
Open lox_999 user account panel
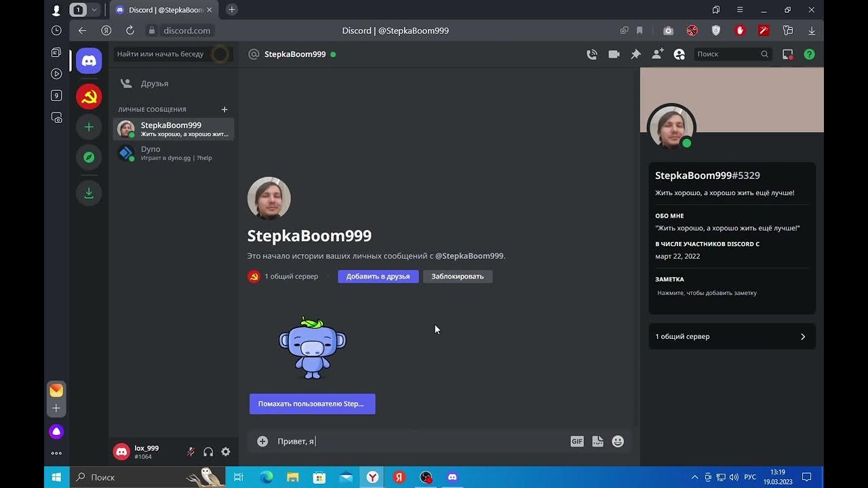click(146, 452)
